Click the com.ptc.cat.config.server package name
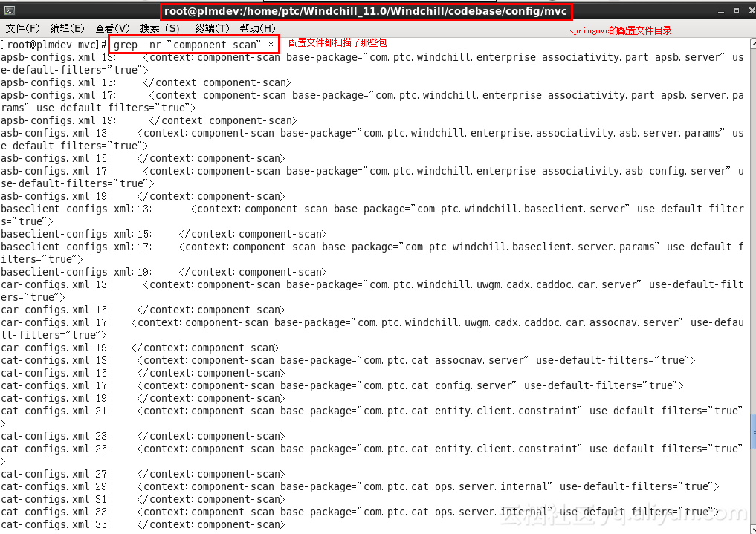The width and height of the screenshot is (756, 534). (436, 385)
